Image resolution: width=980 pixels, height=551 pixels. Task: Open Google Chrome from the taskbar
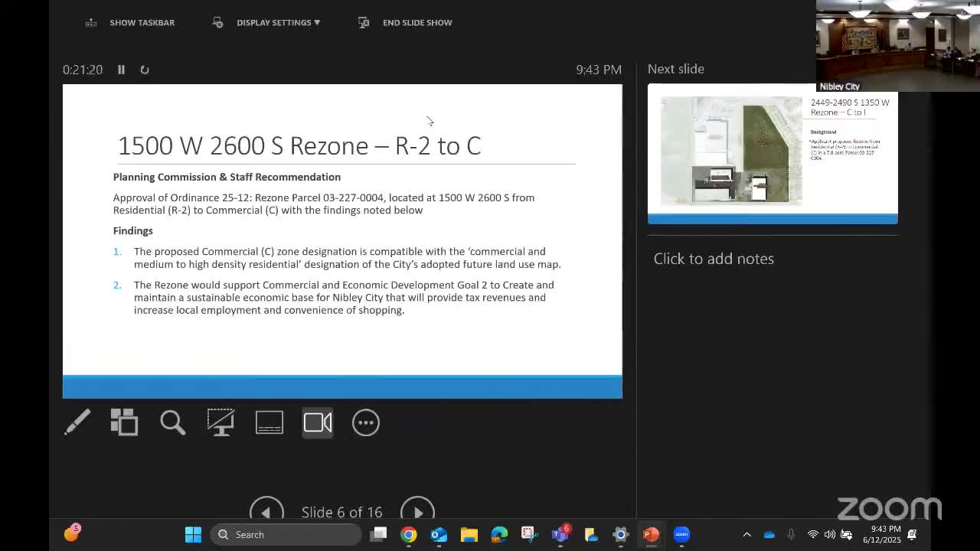point(409,534)
